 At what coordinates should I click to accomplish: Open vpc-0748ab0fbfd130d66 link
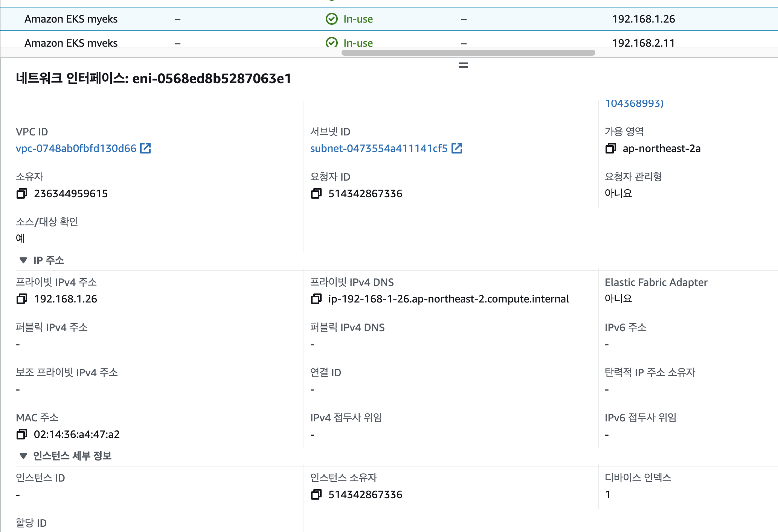click(76, 149)
